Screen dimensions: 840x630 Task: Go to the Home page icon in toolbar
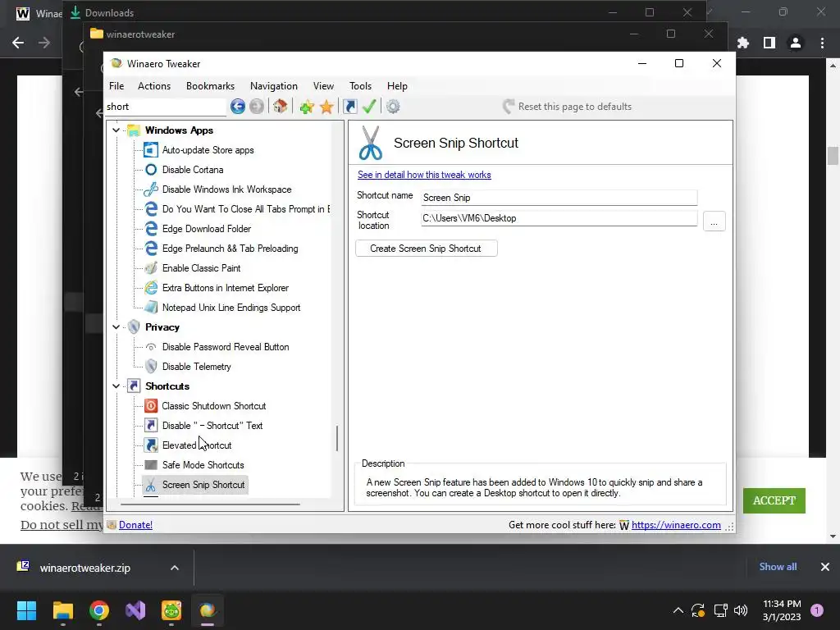tap(281, 107)
